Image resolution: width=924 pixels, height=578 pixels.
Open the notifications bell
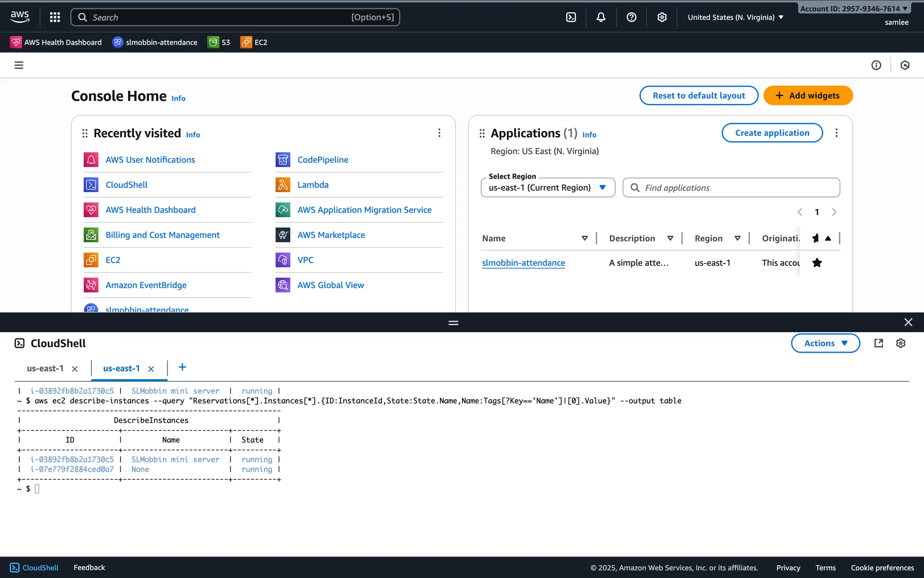(601, 17)
